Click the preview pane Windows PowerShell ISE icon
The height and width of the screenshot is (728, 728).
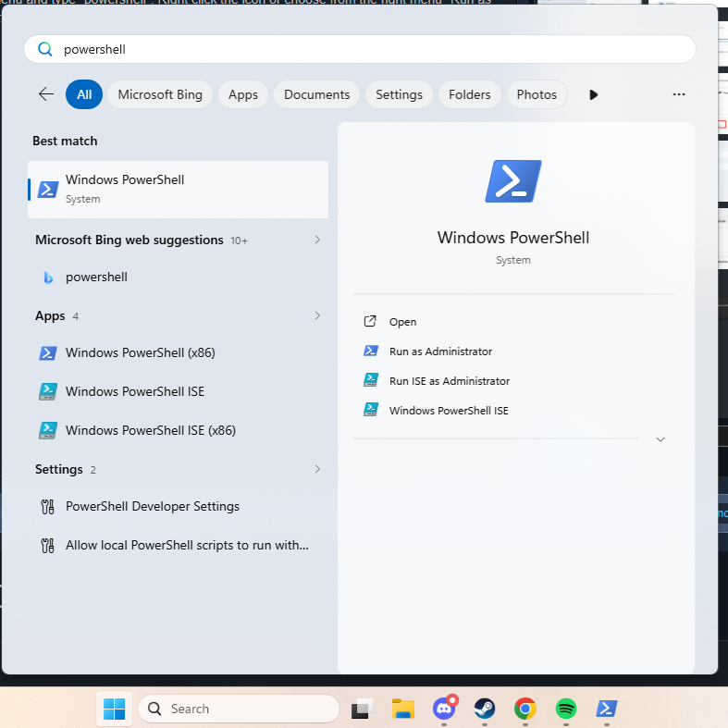tap(371, 410)
